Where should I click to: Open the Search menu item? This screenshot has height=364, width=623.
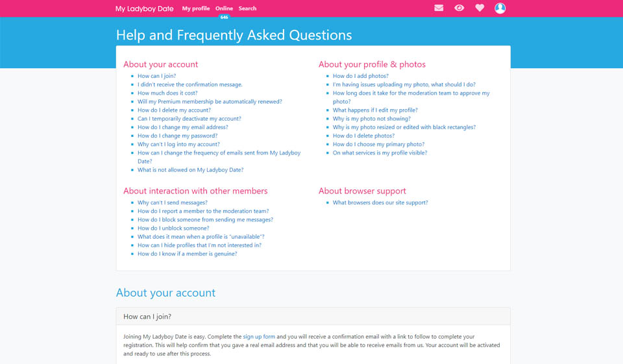247,8
